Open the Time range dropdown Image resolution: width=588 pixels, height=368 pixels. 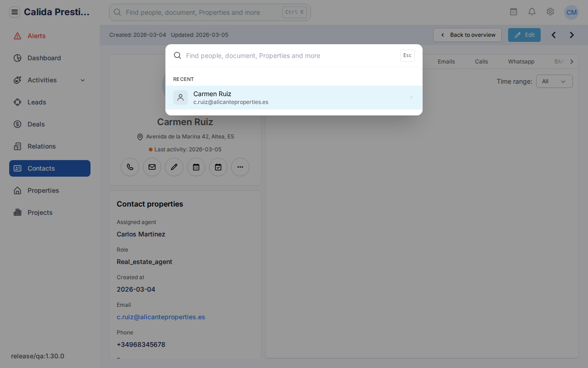coord(554,81)
